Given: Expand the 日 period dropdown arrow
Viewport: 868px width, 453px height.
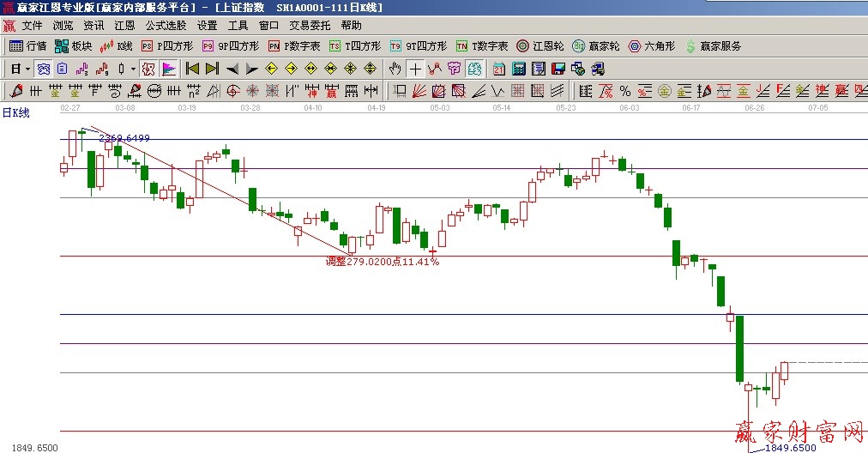Looking at the screenshot, I should 27,69.
